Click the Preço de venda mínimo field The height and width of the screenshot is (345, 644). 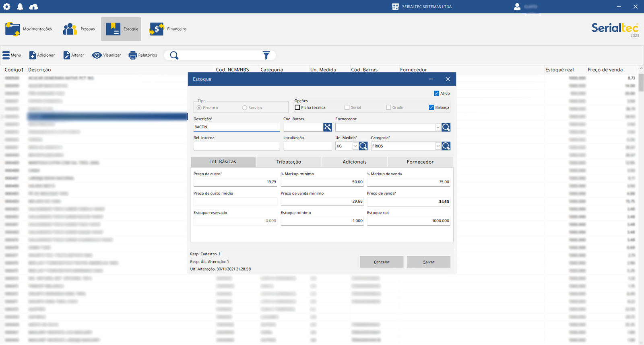pos(322,201)
